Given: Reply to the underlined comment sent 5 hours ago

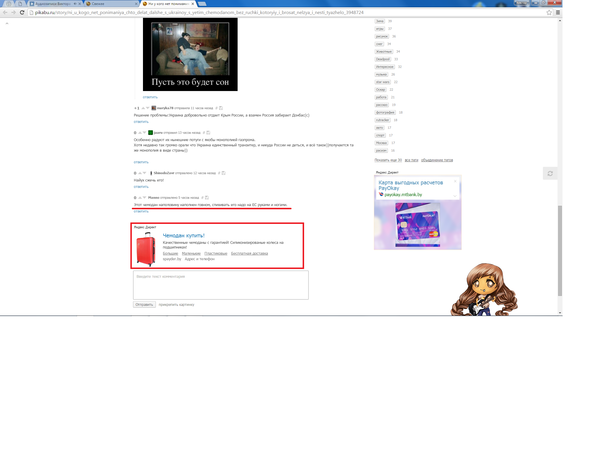Looking at the screenshot, I should (x=141, y=211).
